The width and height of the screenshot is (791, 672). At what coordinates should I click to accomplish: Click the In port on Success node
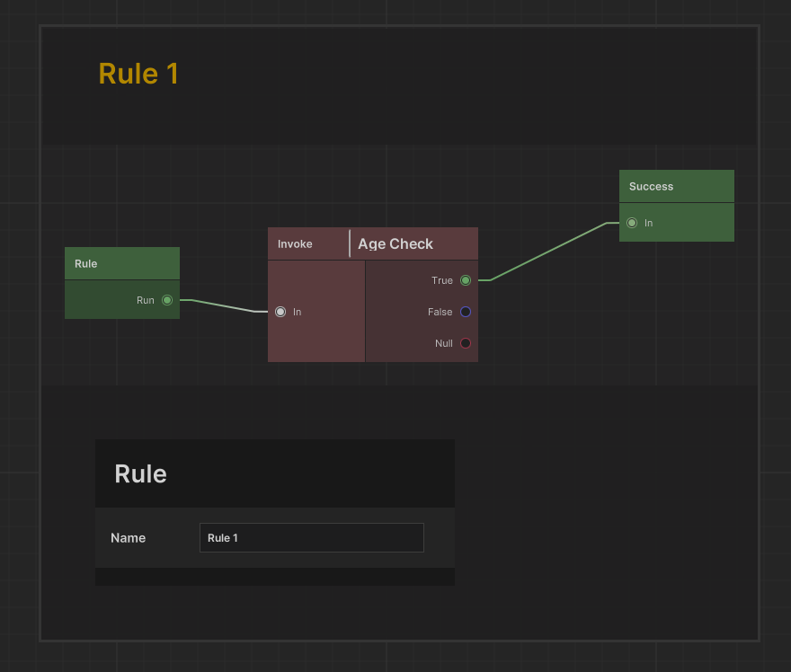tap(632, 223)
